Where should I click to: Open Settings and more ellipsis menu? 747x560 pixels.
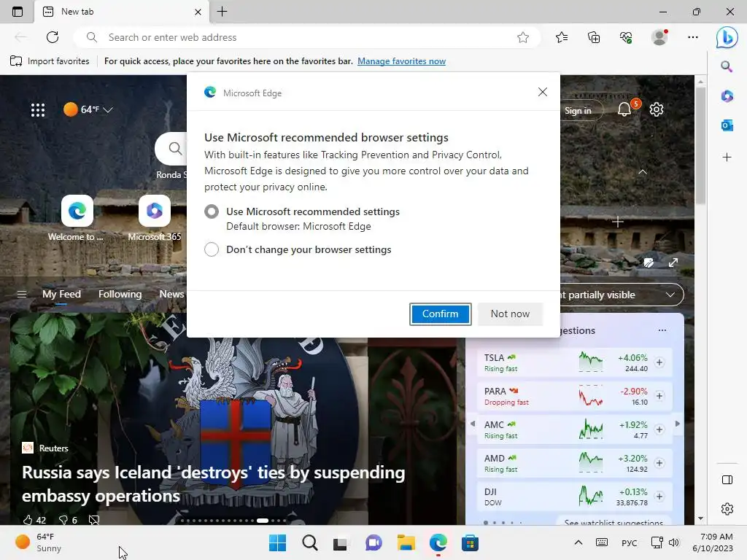pyautogui.click(x=693, y=37)
